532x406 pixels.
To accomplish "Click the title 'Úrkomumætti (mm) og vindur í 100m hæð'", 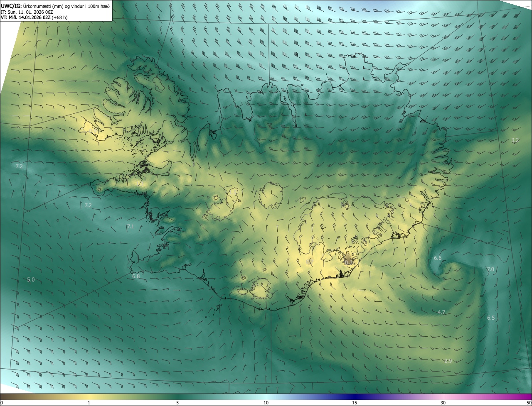I will coord(66,6).
